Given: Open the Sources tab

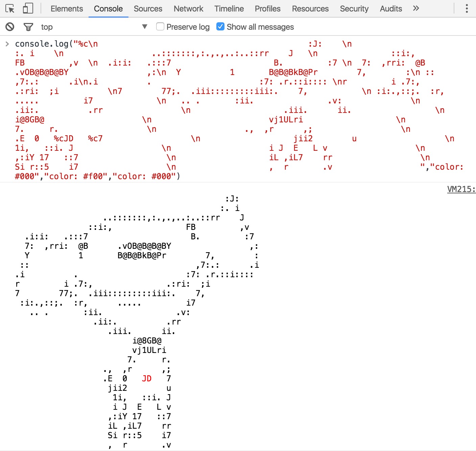Looking at the screenshot, I should coord(148,9).
